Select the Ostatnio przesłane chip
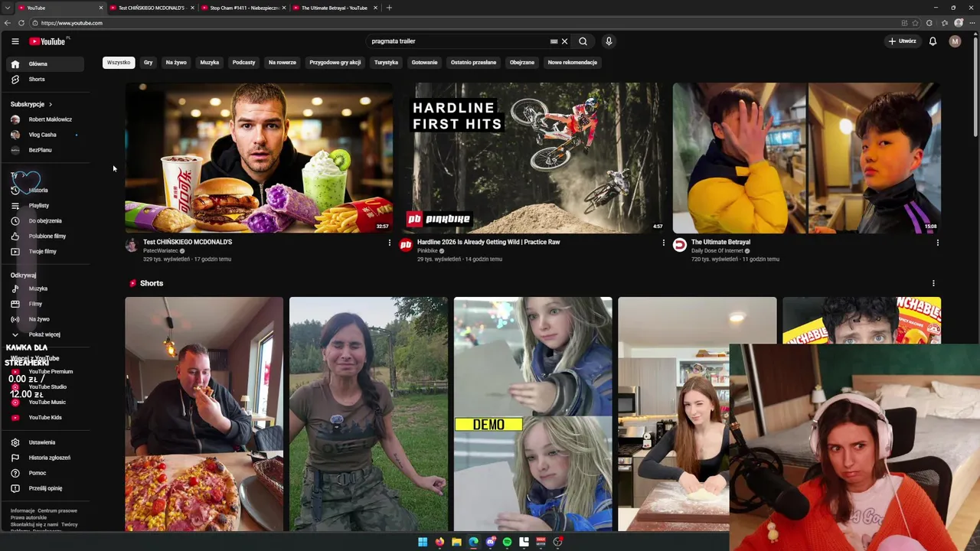 pos(473,63)
